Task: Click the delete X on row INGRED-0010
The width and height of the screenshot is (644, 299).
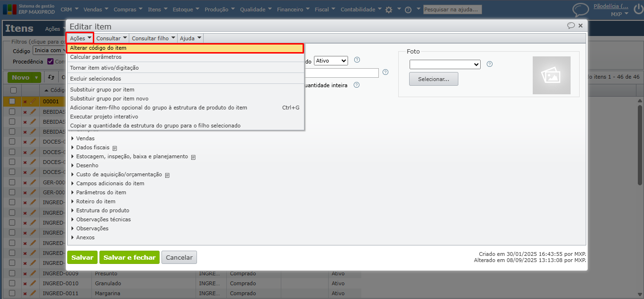Action: [x=25, y=284]
